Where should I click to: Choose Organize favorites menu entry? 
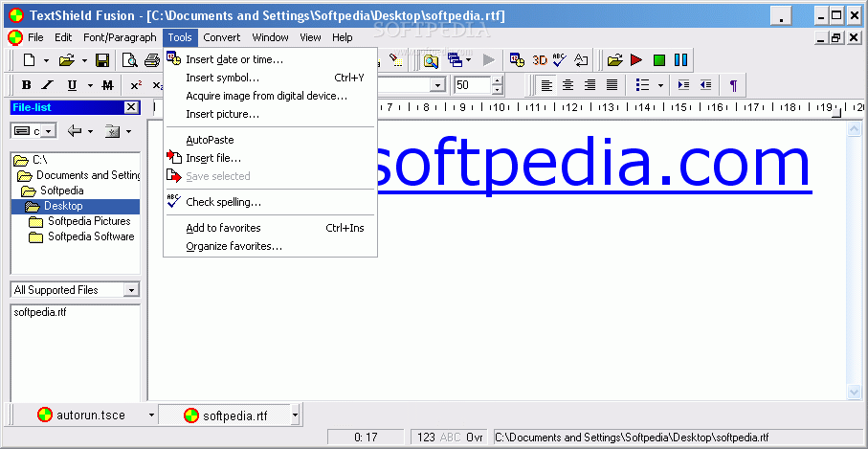click(x=270, y=246)
